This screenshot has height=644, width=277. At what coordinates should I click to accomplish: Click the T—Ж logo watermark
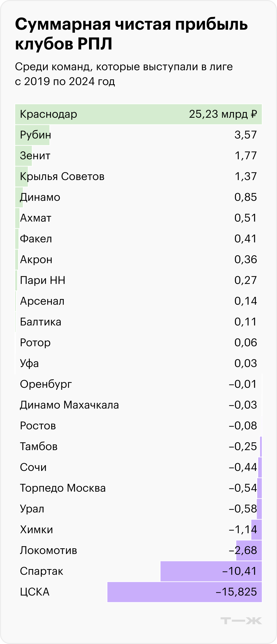241,621
